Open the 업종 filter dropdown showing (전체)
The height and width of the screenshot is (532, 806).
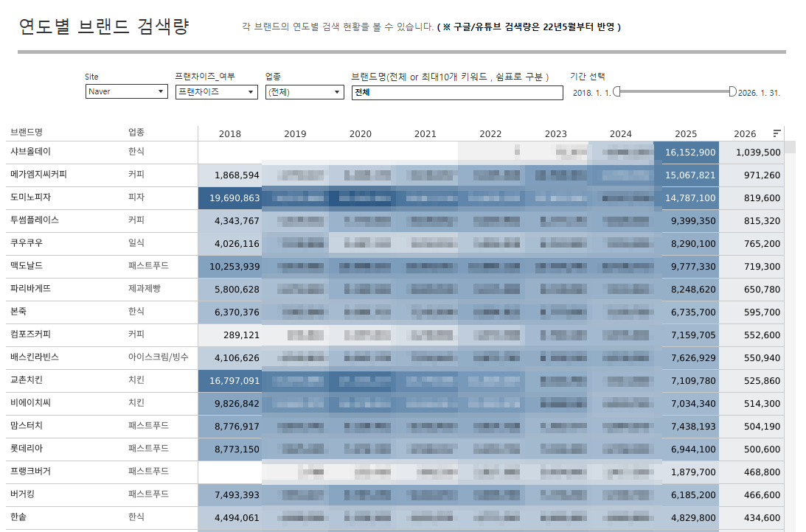click(304, 92)
